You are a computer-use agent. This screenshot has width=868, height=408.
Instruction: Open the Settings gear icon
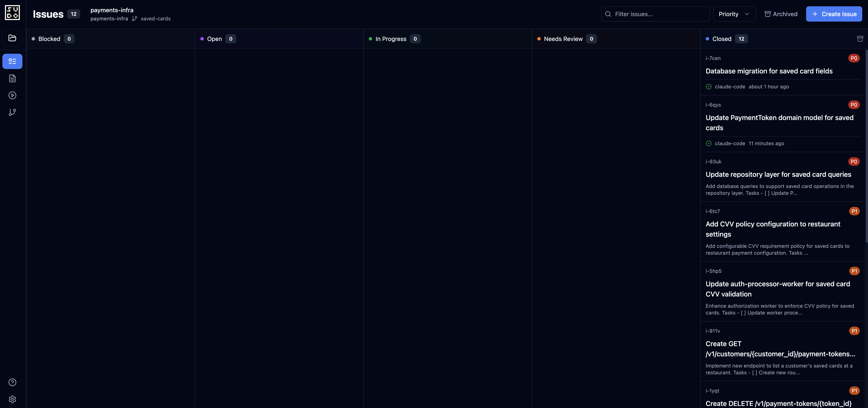12,399
